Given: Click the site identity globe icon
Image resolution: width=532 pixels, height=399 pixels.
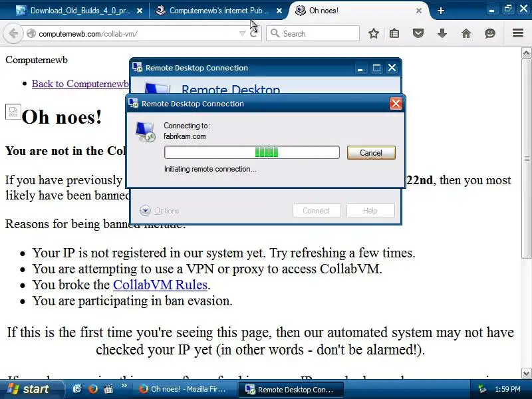Looking at the screenshot, I should tap(31, 34).
